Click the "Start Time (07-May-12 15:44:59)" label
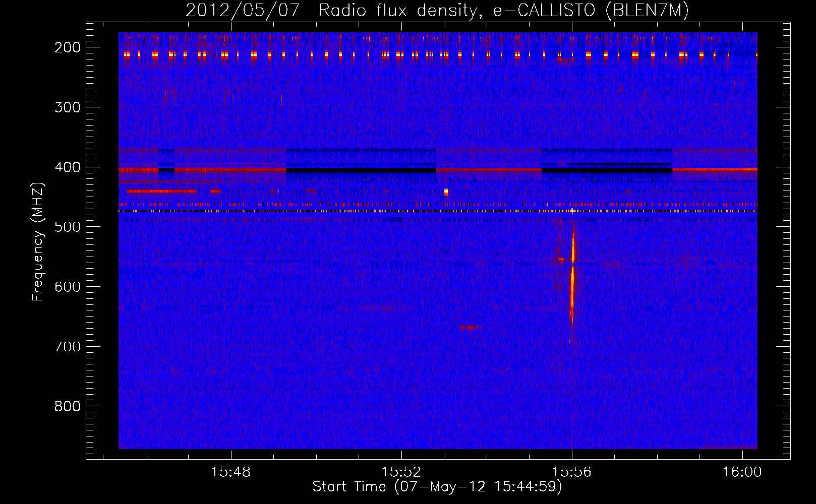The image size is (816, 504). pos(437,487)
